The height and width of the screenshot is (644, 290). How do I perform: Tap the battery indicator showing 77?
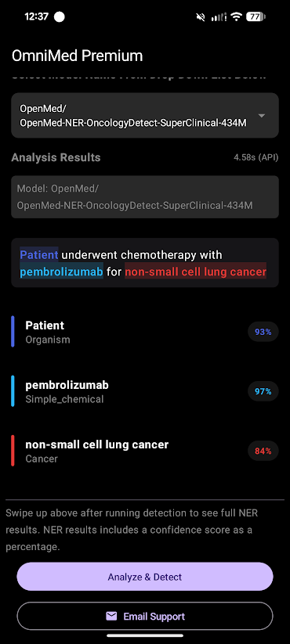(256, 17)
